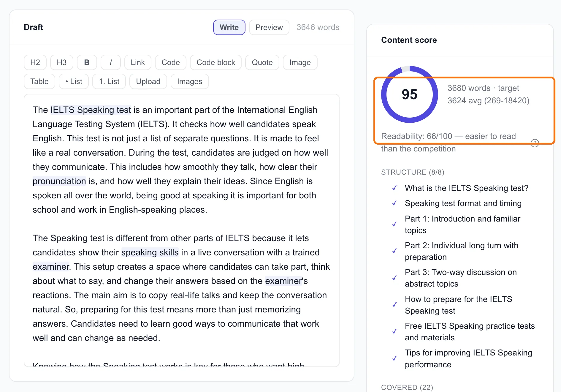Insert an H2 heading
This screenshot has width=561, height=392.
pyautogui.click(x=35, y=62)
